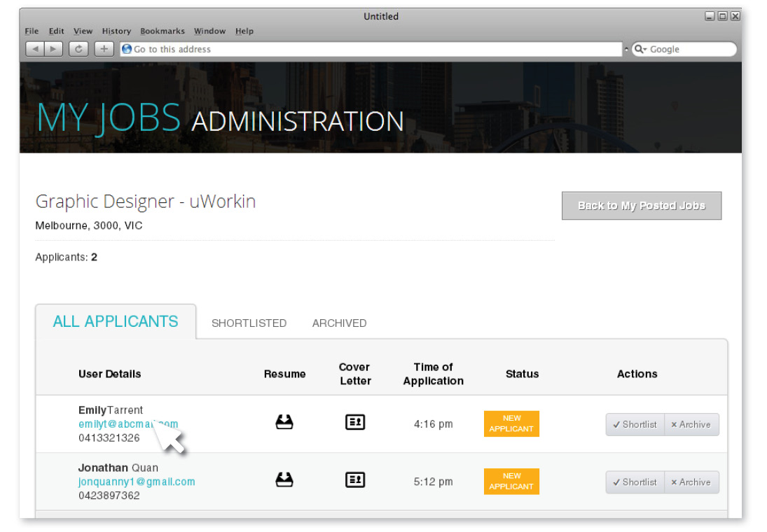This screenshot has width=767, height=532.
Task: Expand the Google search engine dropdown
Action: (x=641, y=50)
